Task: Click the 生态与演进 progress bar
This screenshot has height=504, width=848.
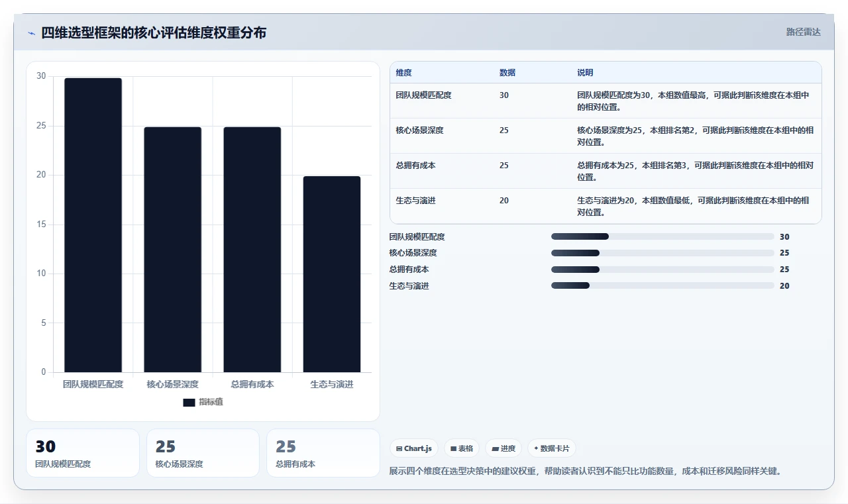Action: [x=662, y=286]
